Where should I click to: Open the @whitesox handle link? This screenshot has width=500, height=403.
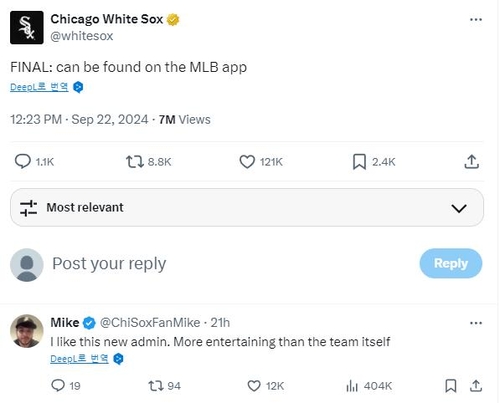point(82,36)
